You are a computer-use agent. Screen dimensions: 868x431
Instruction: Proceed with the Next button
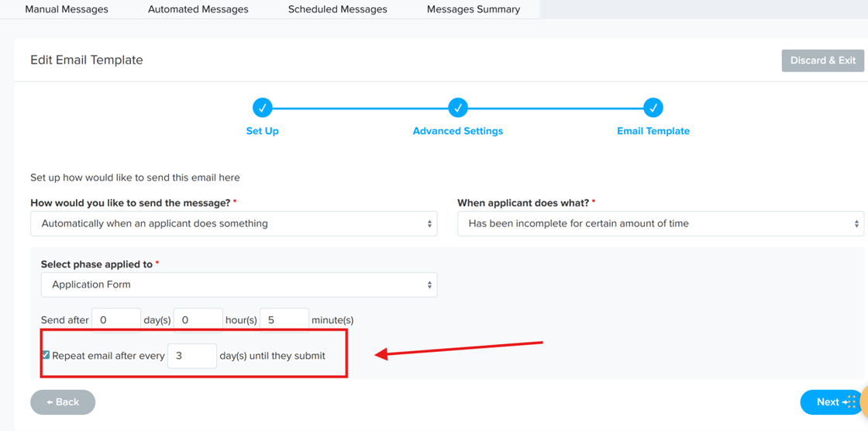point(828,402)
